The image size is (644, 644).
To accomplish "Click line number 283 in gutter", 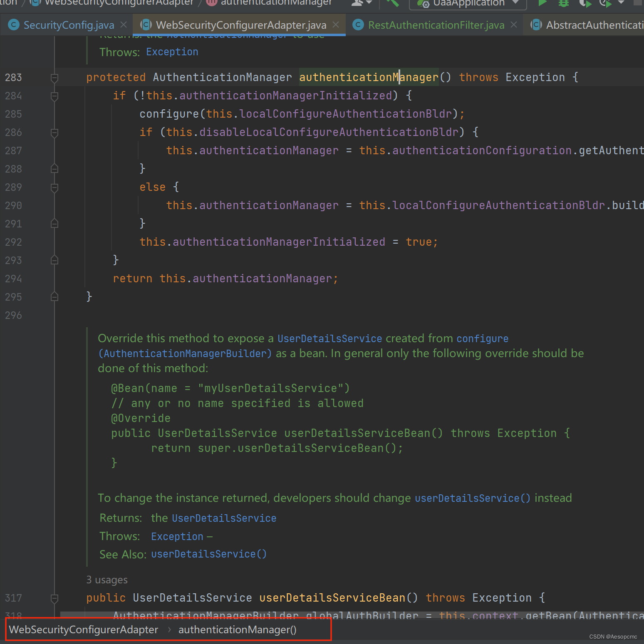I will click(13, 77).
